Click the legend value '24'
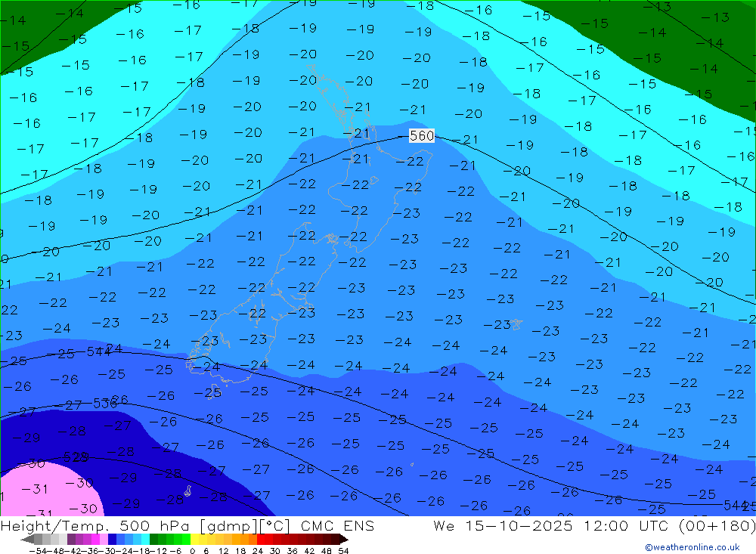The width and height of the screenshot is (756, 554). pos(258,551)
